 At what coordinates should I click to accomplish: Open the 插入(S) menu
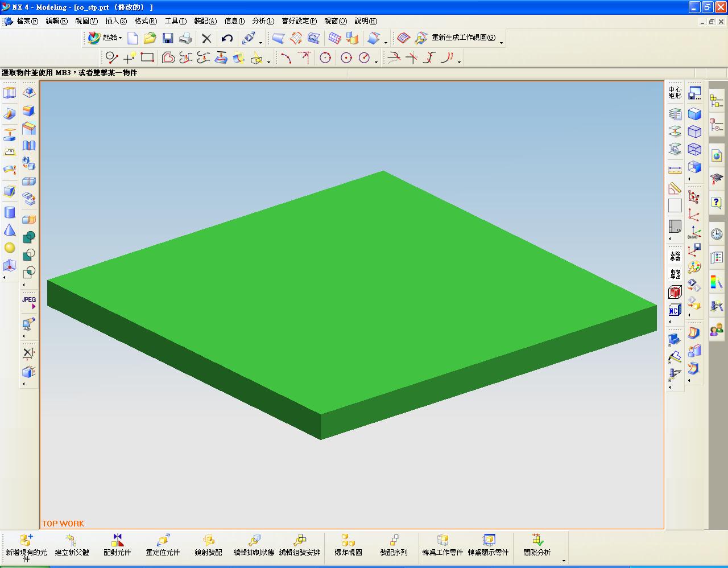pos(116,21)
